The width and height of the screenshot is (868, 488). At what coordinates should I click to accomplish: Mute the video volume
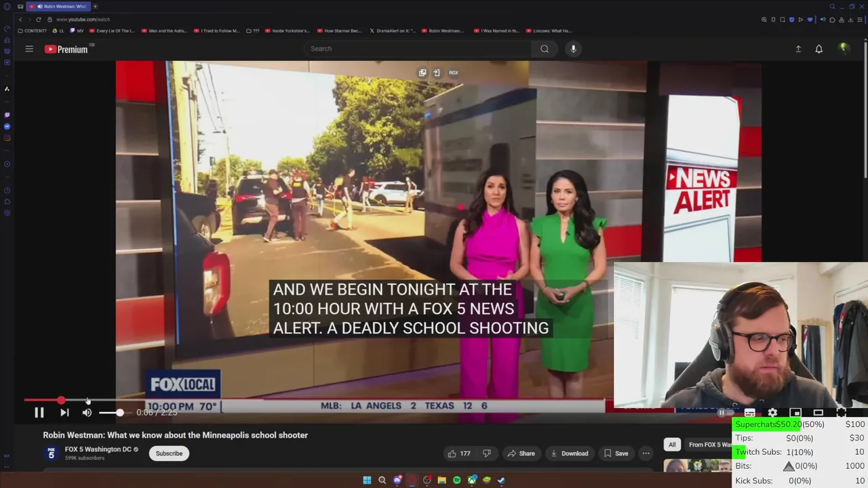pyautogui.click(x=87, y=412)
